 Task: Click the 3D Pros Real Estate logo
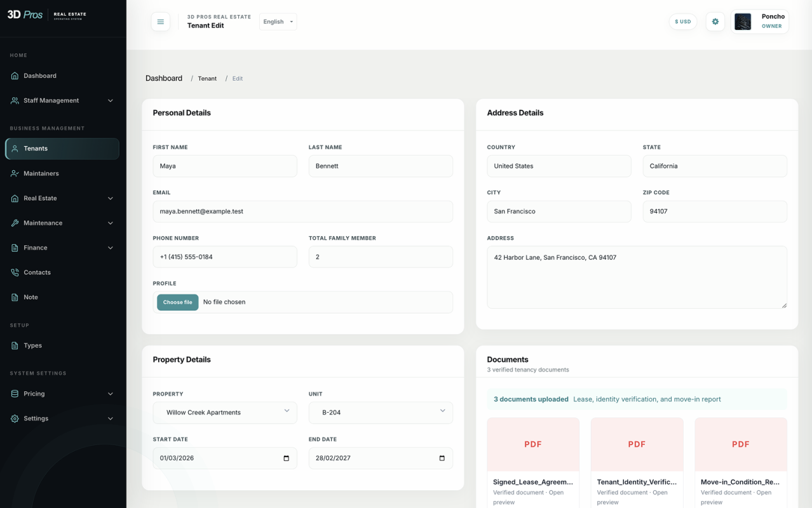(47, 15)
